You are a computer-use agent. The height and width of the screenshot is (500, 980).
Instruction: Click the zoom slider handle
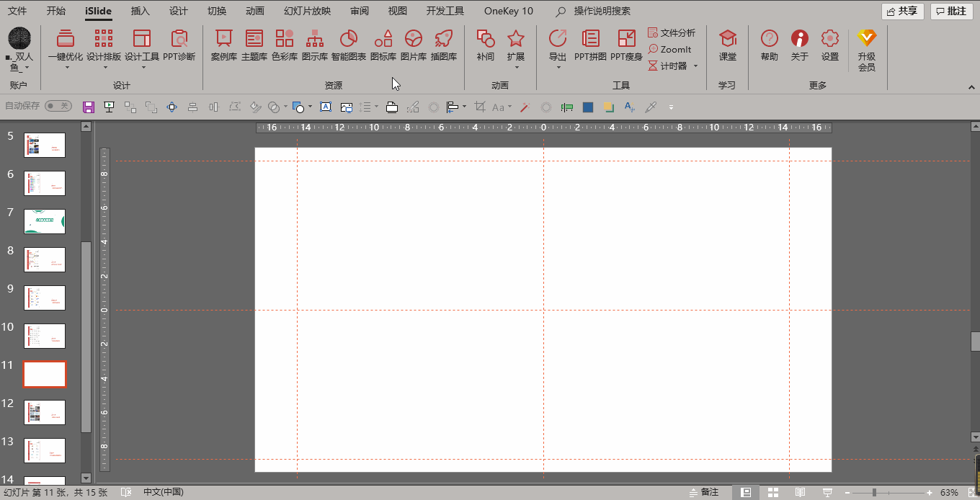coord(874,493)
